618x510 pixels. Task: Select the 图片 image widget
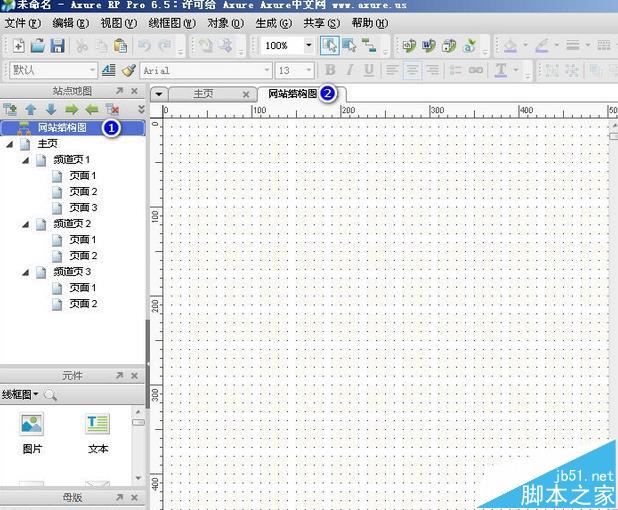click(32, 433)
